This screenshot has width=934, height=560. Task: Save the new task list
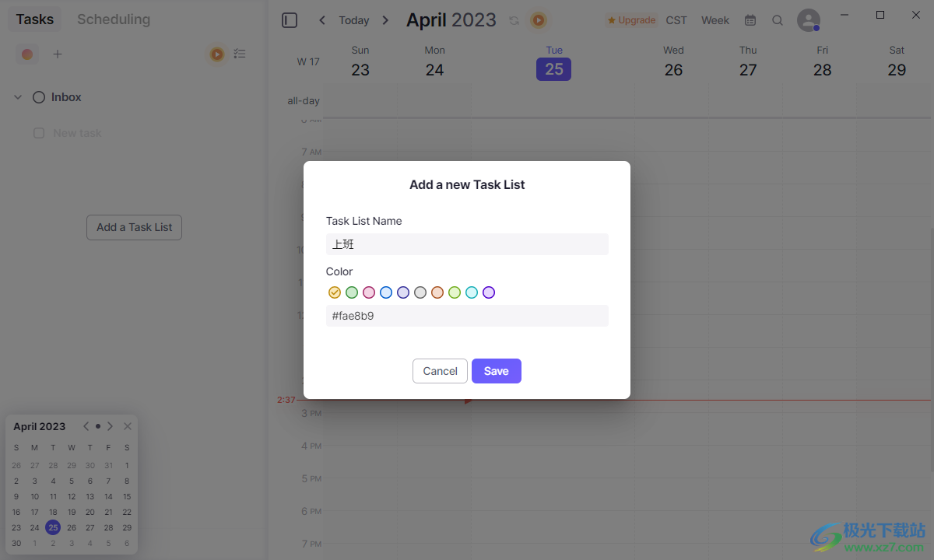[497, 371]
